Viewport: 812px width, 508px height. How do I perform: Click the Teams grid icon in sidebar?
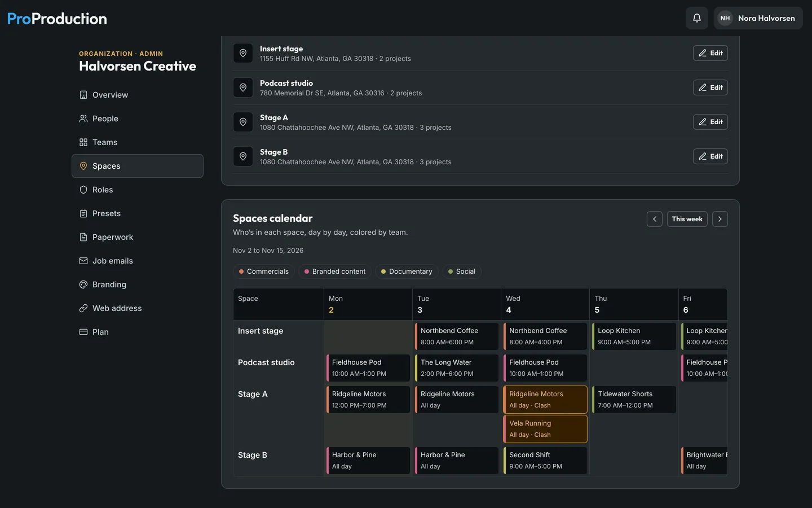(x=83, y=142)
